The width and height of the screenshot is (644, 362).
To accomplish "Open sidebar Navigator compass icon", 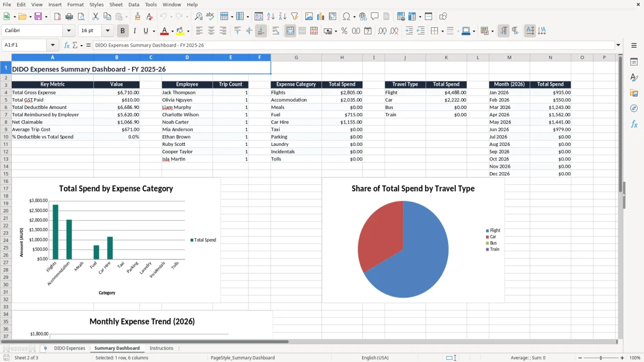I will click(634, 108).
